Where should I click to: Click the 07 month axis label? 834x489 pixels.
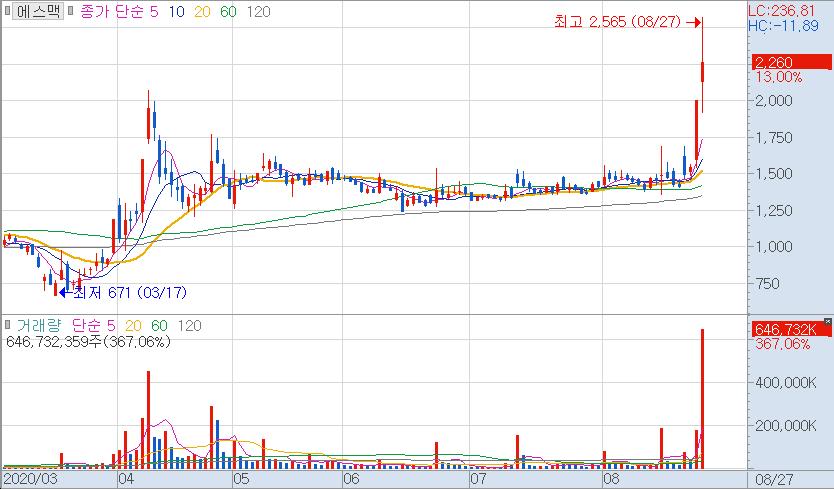point(478,479)
